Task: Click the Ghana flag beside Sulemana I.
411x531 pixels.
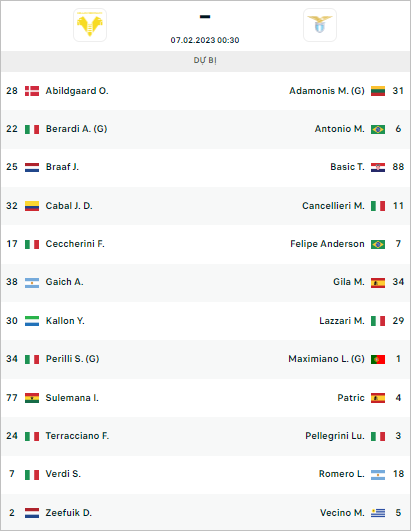Action: [x=32, y=398]
